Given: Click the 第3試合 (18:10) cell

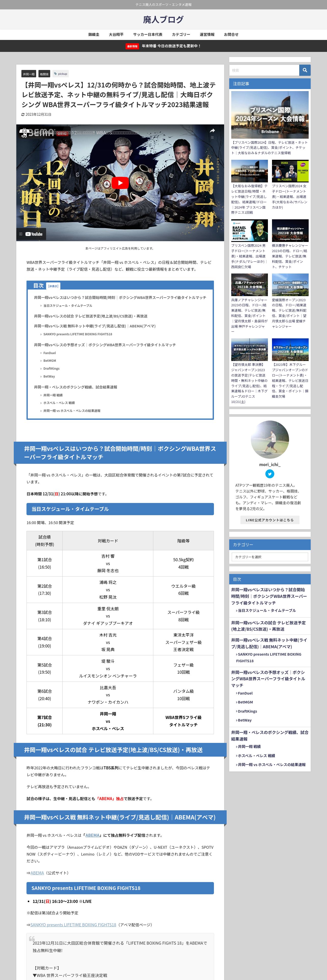Looking at the screenshot, I should [45, 616].
